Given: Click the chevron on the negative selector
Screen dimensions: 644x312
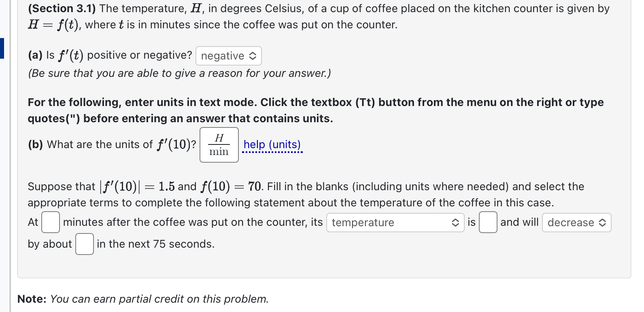Looking at the screenshot, I should coord(253,56).
